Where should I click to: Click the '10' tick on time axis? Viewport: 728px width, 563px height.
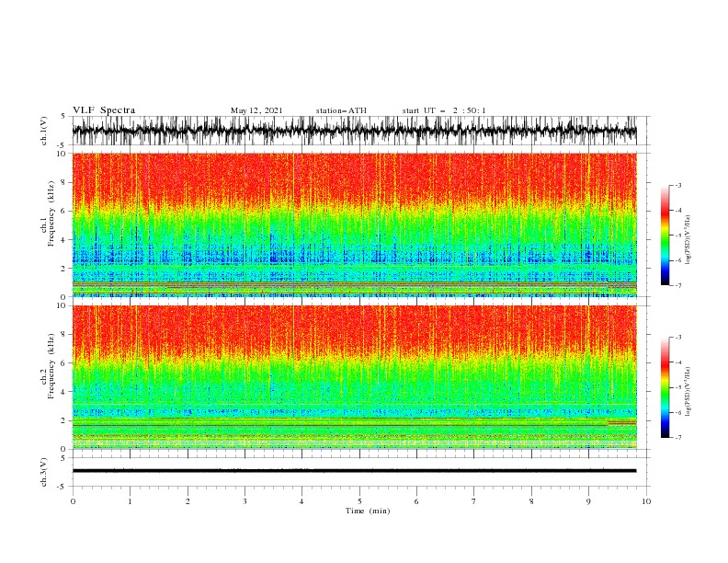[x=646, y=501]
